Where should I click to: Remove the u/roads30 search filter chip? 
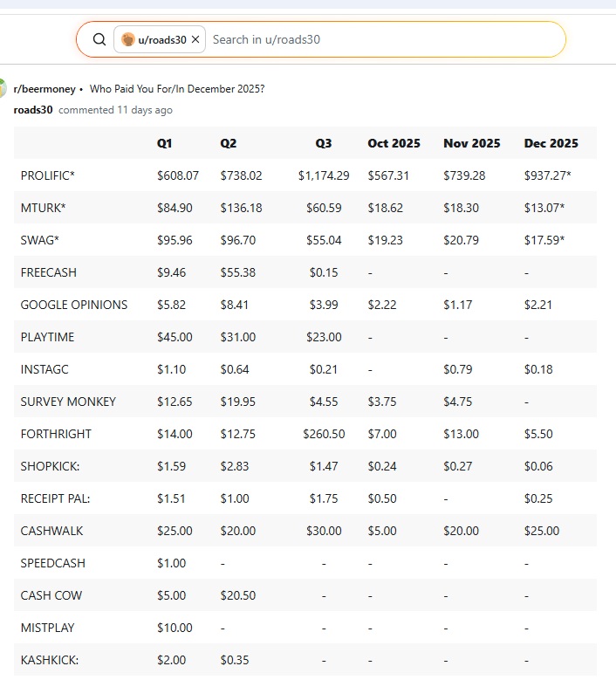(x=195, y=39)
